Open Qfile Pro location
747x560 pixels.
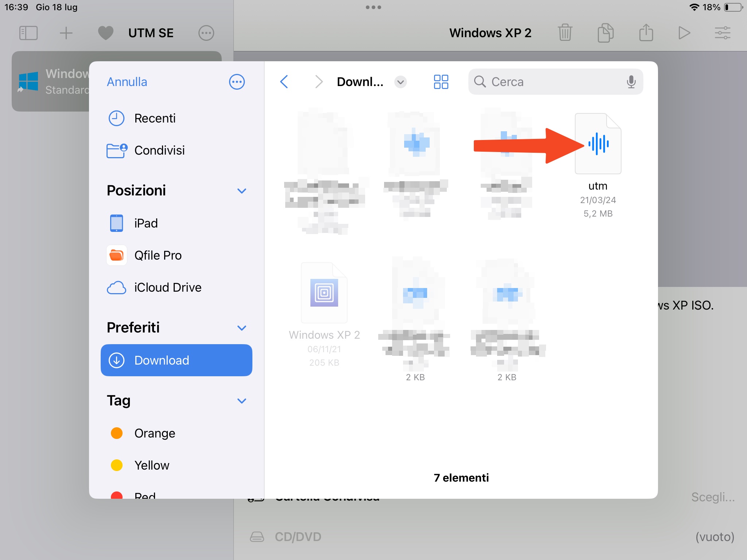(177, 255)
